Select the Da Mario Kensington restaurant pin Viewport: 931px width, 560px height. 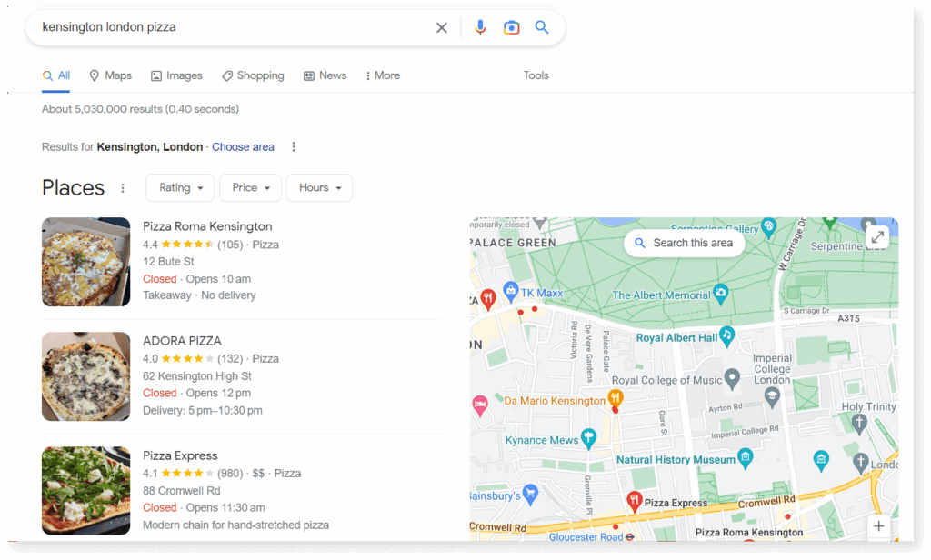click(x=616, y=397)
